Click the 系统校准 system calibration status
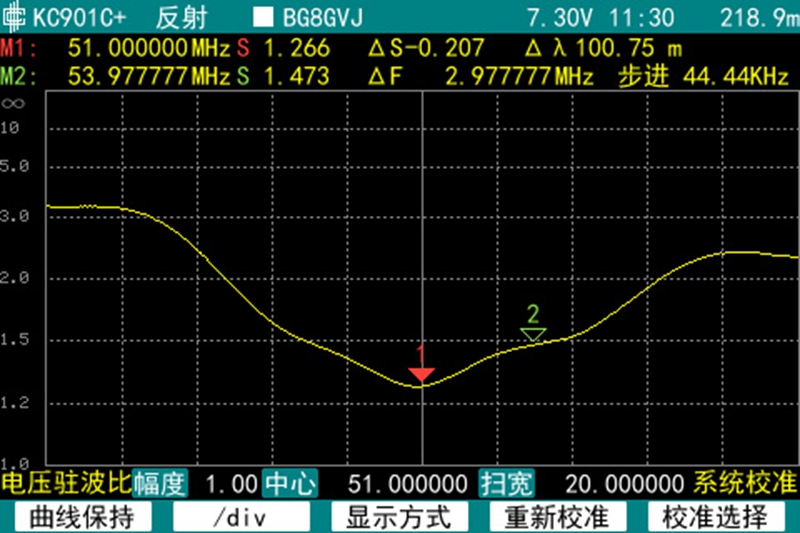 pos(746,484)
